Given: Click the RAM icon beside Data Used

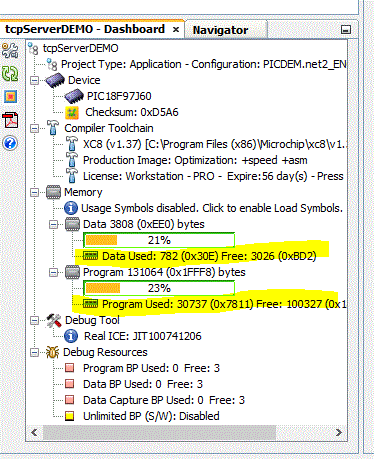Looking at the screenshot, I should (x=90, y=256).
